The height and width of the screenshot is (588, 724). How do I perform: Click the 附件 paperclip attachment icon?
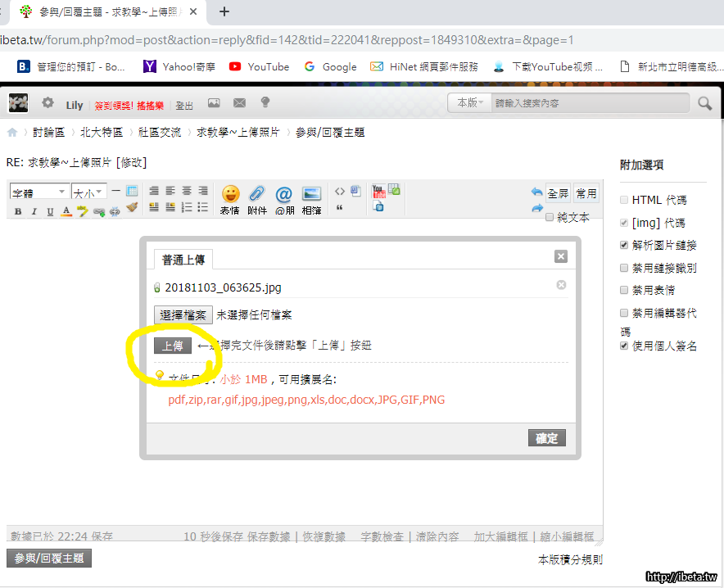pos(256,197)
